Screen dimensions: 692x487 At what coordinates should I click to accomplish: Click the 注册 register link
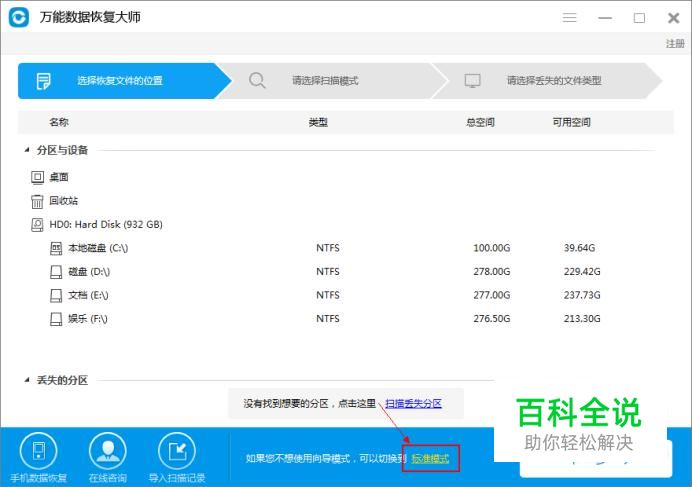pos(675,43)
